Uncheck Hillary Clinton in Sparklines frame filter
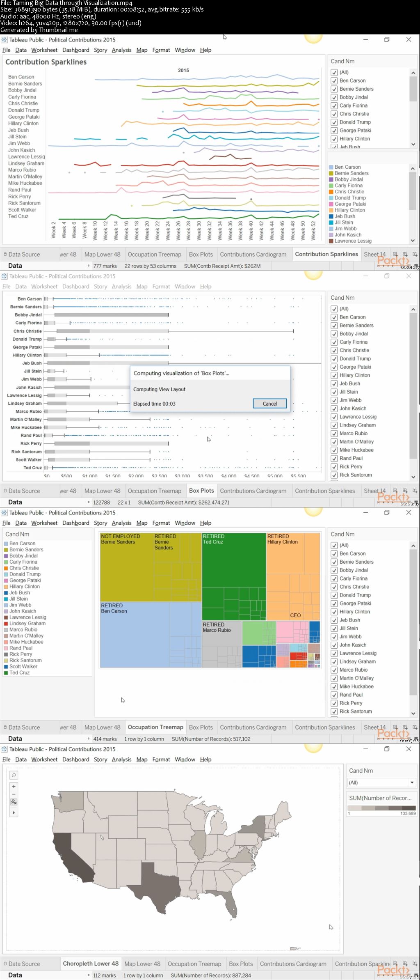Image resolution: width=420 pixels, height=980 pixels. pos(334,139)
